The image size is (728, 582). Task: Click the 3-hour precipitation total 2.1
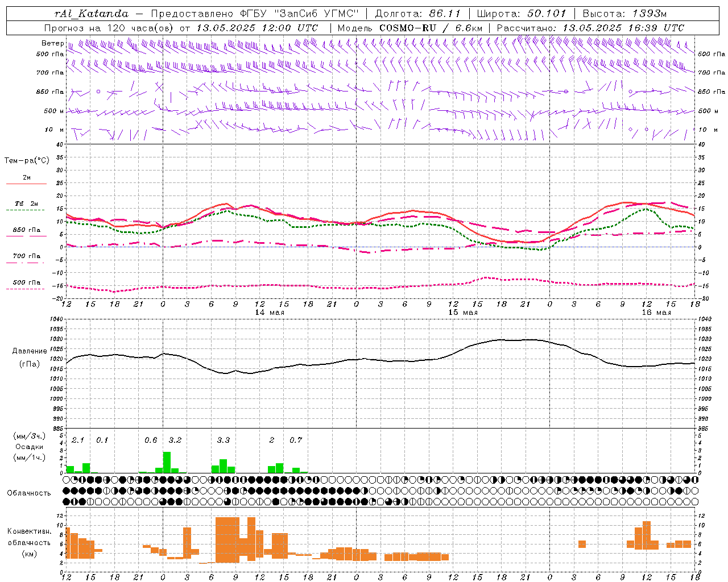click(x=78, y=440)
